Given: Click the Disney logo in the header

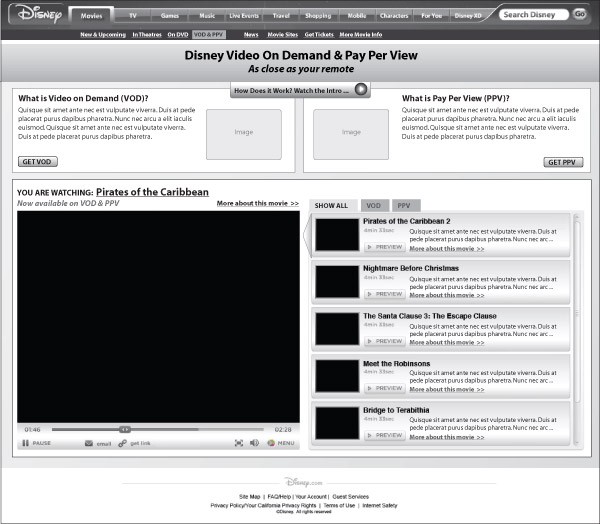Looking at the screenshot, I should pyautogui.click(x=39, y=14).
